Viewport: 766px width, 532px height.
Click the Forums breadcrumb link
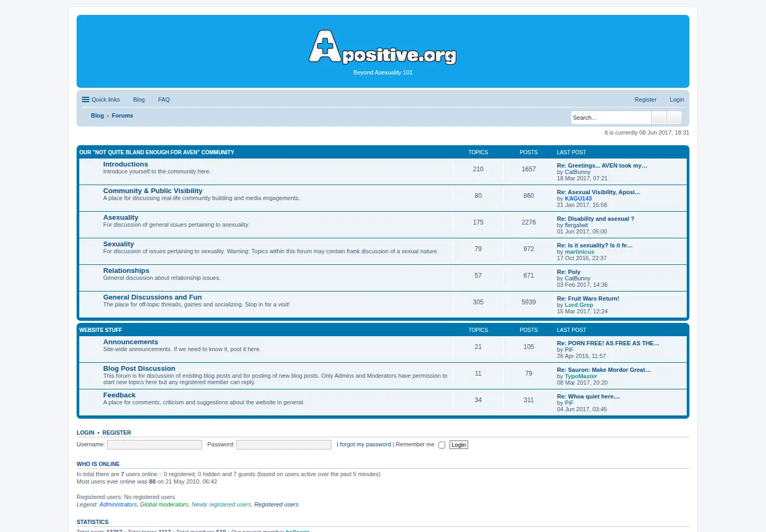point(122,115)
